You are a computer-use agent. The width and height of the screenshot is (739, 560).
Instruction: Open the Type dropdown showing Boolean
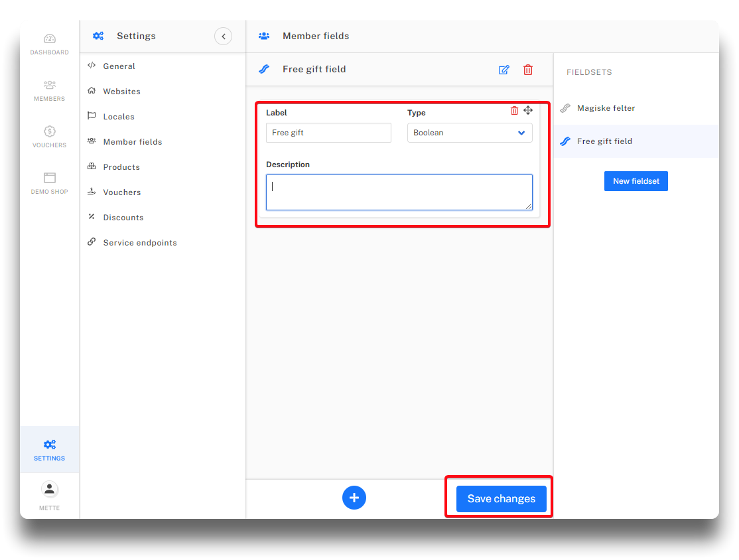coord(470,133)
